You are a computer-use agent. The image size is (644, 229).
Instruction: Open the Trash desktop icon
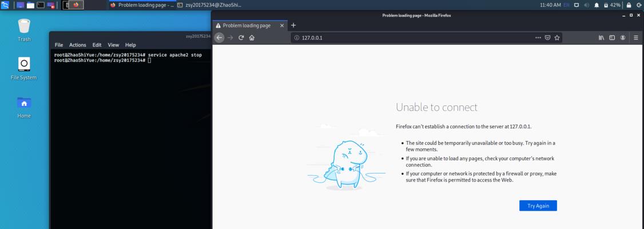(24, 30)
